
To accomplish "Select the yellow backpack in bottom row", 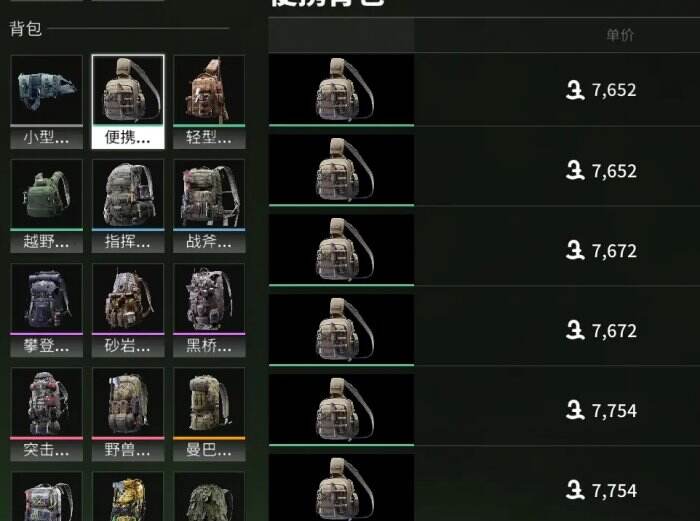I will click(128, 496).
